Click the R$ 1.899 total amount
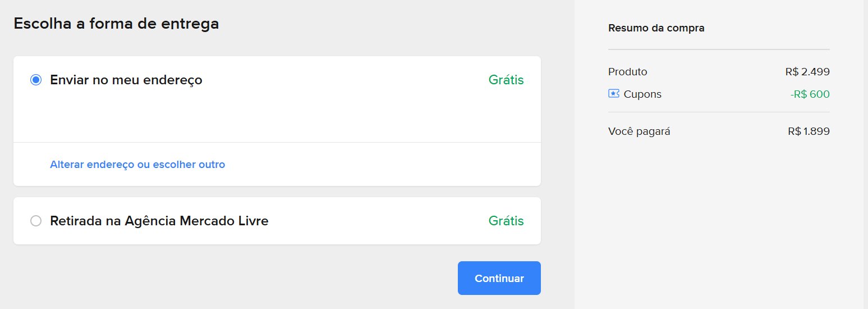868x309 pixels. coord(809,131)
